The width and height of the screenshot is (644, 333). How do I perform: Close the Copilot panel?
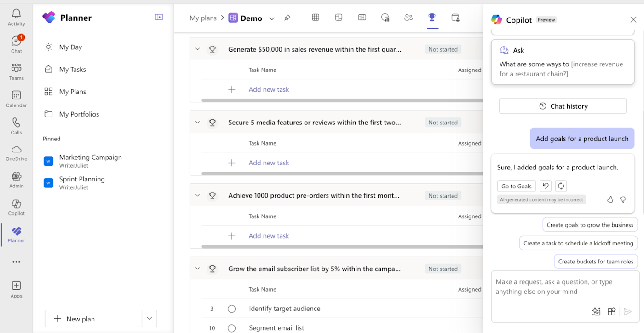tap(633, 19)
